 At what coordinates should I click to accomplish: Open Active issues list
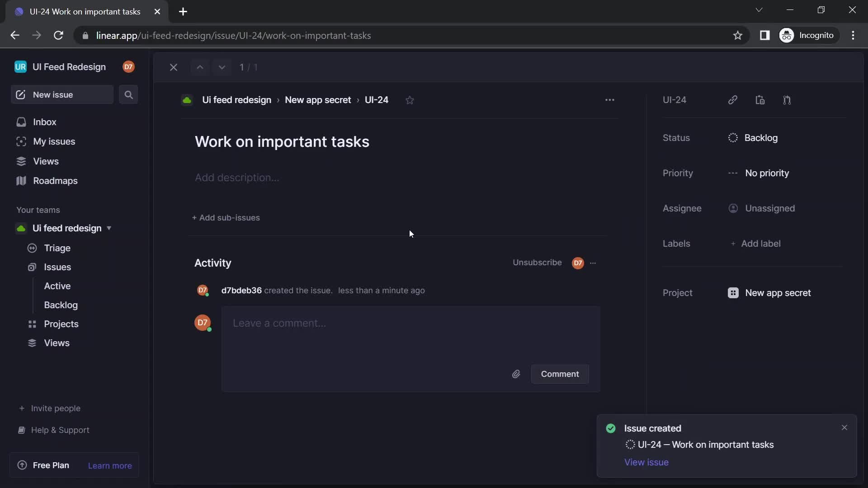[57, 286]
